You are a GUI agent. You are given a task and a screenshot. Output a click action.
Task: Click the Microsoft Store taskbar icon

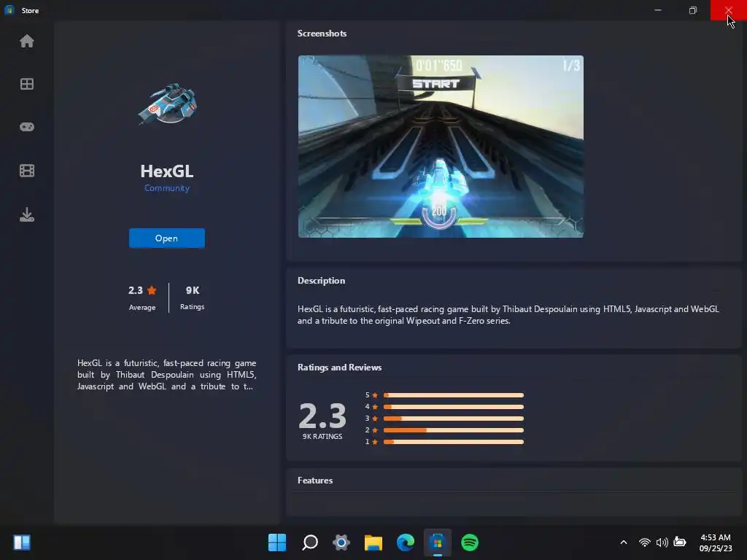click(x=438, y=542)
